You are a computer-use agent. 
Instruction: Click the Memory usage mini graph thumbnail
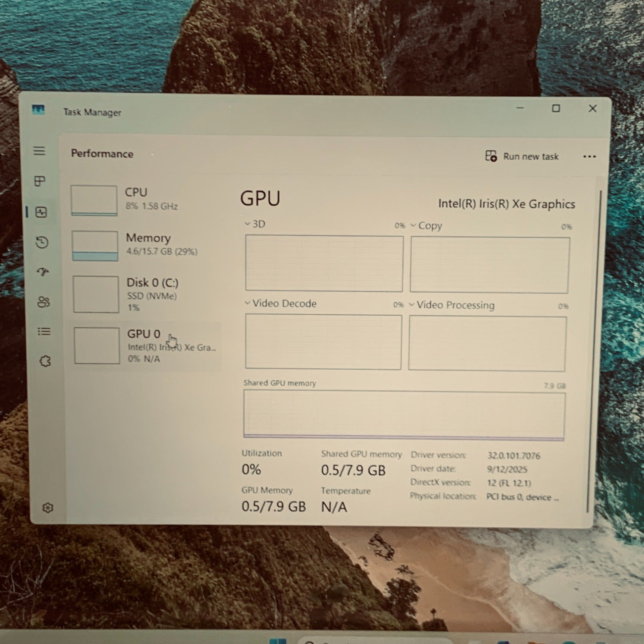[x=95, y=246]
